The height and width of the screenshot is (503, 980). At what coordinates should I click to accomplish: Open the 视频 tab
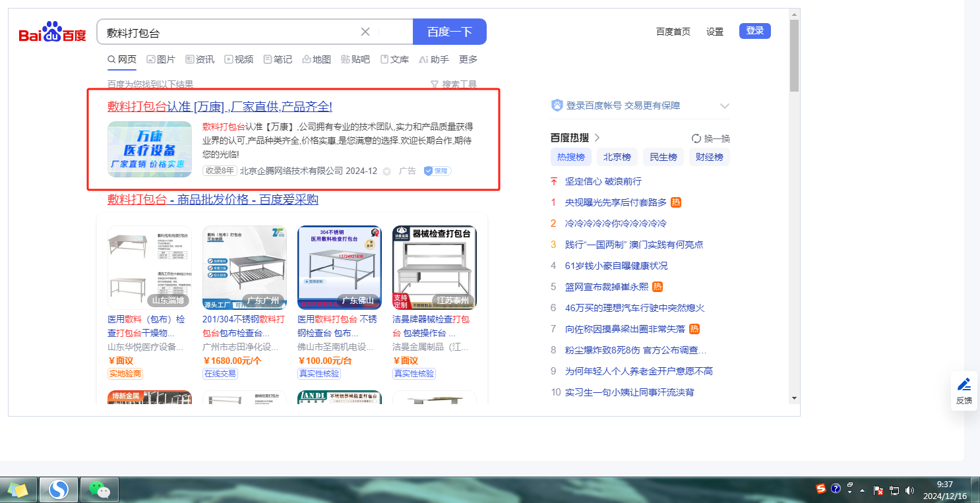[239, 59]
